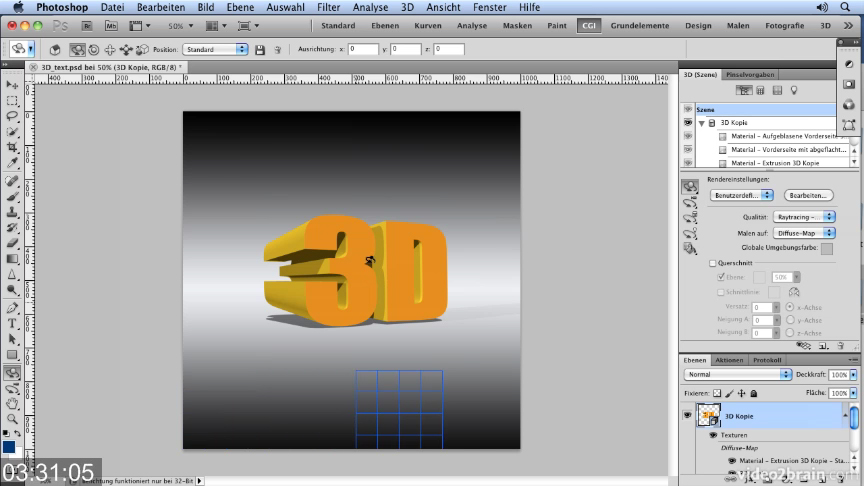Image resolution: width=864 pixels, height=486 pixels.
Task: Open the Fenster menu
Action: pyautogui.click(x=489, y=7)
